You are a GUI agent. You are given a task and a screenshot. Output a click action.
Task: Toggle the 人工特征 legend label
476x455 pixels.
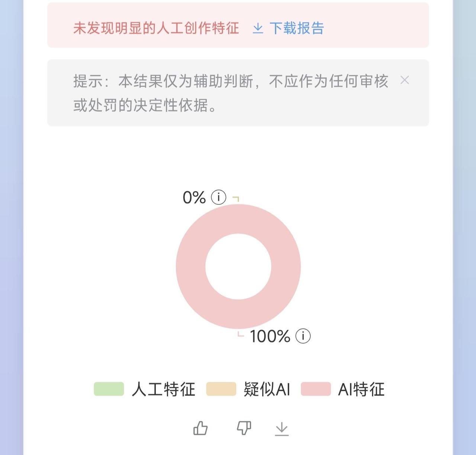[x=164, y=389]
